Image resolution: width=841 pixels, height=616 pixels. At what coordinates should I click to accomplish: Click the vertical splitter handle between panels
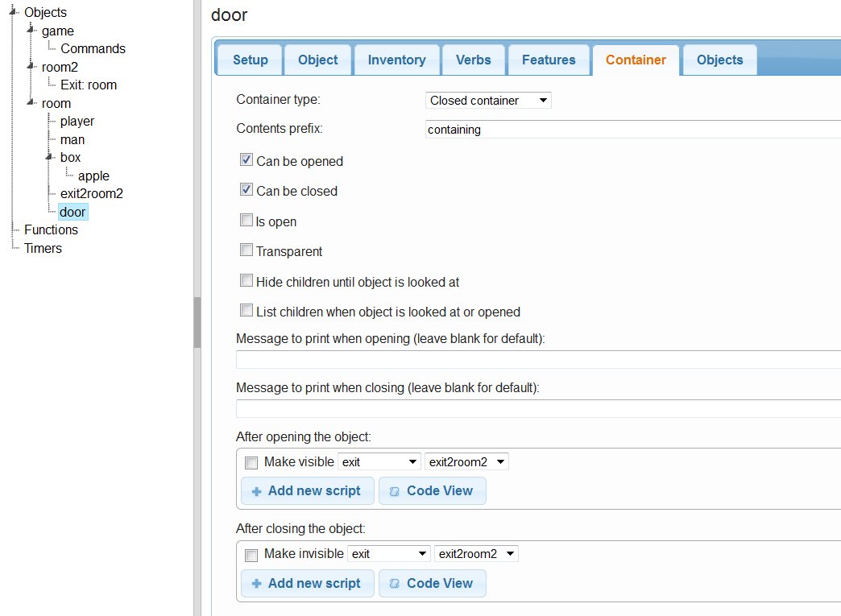pos(197,322)
